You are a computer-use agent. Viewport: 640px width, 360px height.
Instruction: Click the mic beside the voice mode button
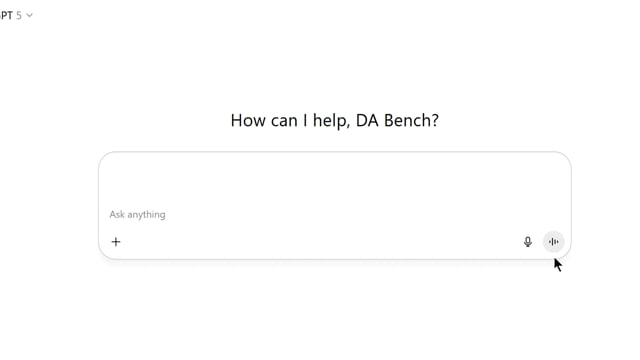(x=528, y=242)
